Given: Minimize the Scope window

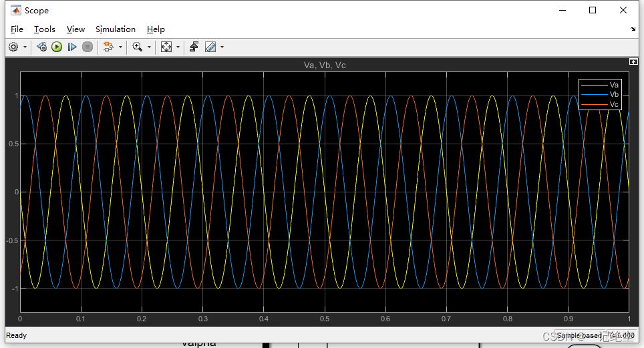Looking at the screenshot, I should (x=562, y=10).
